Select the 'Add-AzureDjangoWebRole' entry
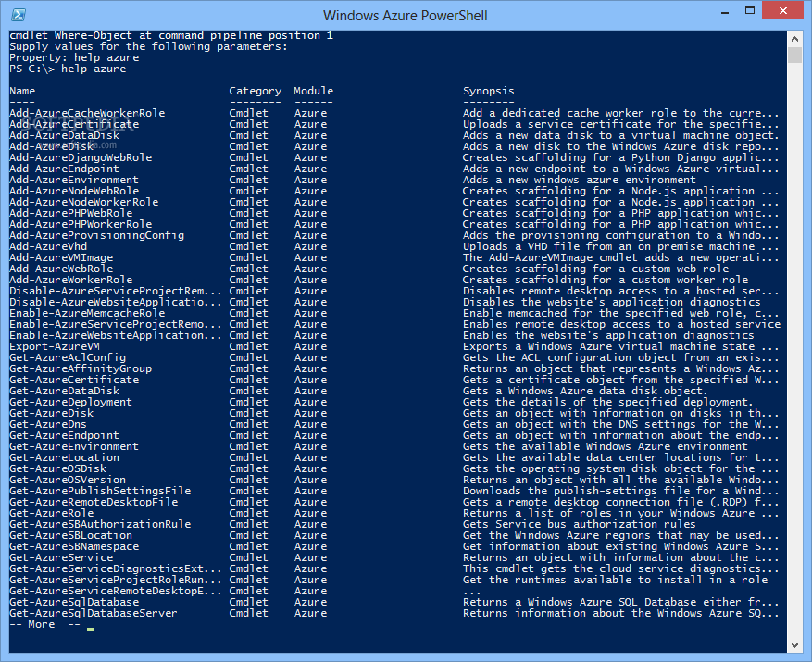Screen dimensions: 812x662 point(81,158)
